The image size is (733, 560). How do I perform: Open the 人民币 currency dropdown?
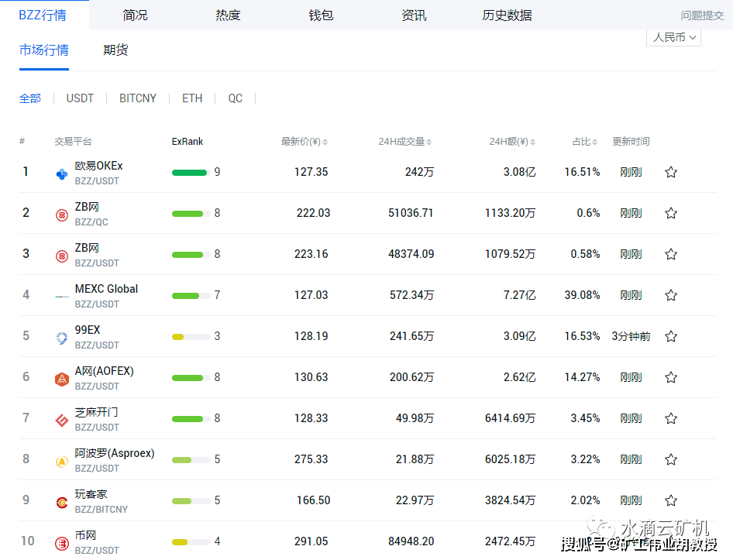[x=673, y=37]
